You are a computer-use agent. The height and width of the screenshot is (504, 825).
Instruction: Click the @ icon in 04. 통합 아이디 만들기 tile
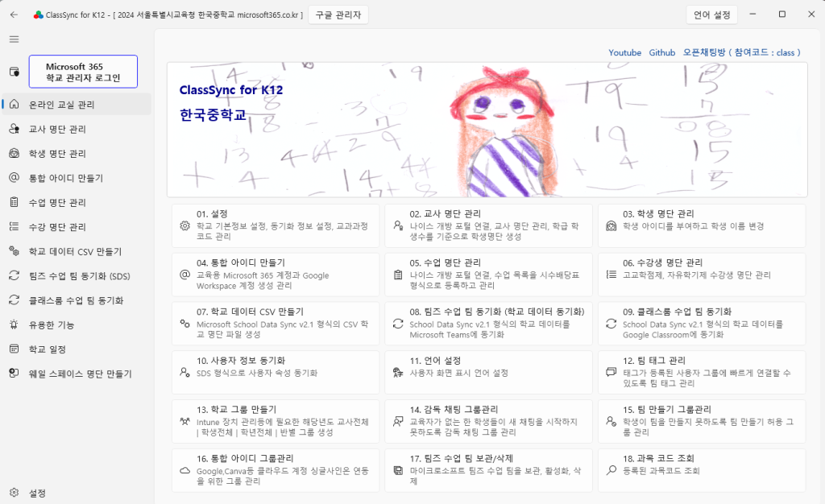[x=184, y=275]
